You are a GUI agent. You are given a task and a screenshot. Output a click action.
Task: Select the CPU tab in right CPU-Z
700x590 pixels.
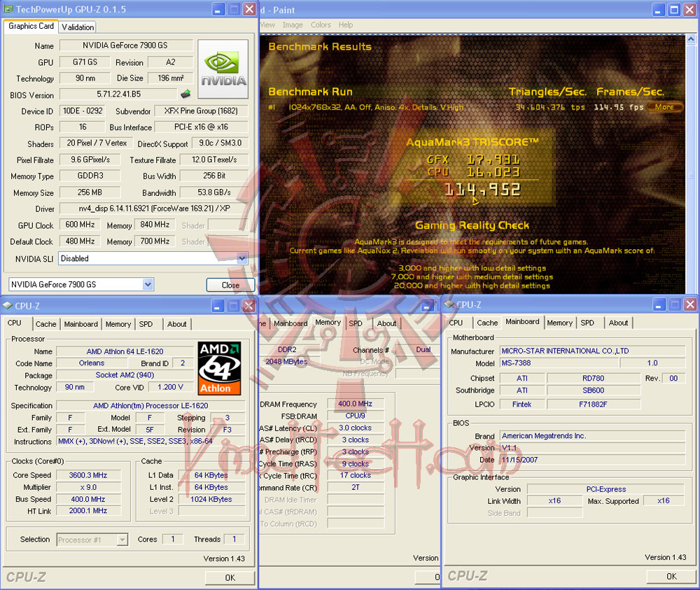pos(456,323)
